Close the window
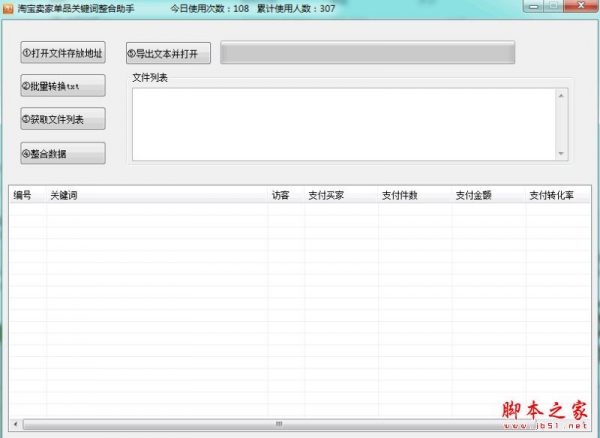 [x=581, y=6]
